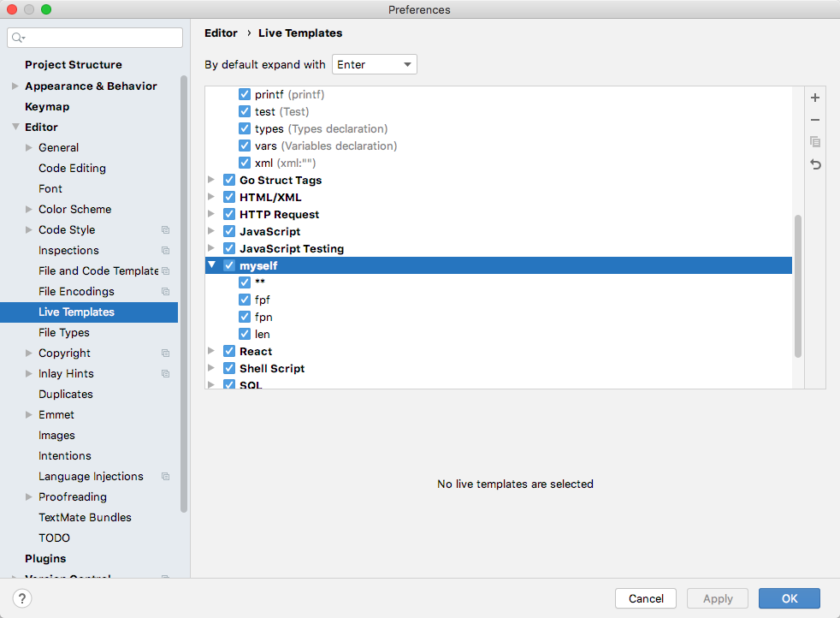840x618 pixels.
Task: Expand the Shell Script template group
Action: coord(211,368)
